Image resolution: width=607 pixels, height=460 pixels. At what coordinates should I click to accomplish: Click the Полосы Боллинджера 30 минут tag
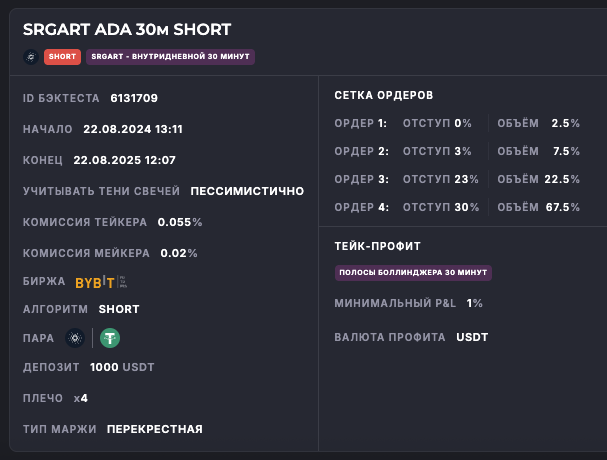414,272
